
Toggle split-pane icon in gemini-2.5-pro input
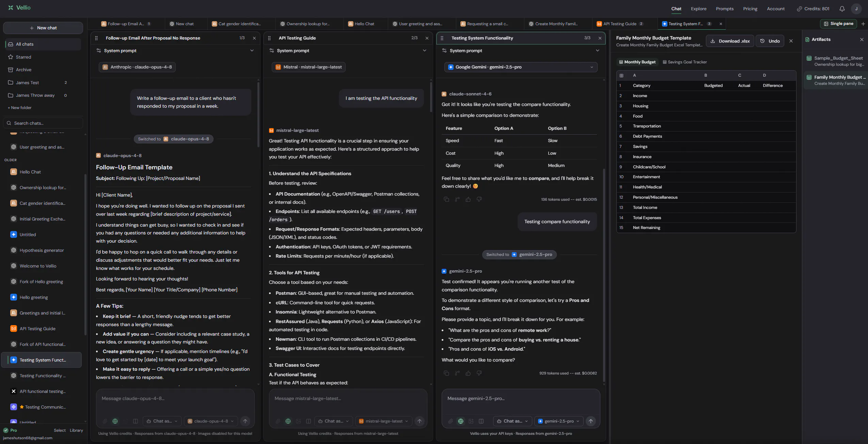pos(481,421)
